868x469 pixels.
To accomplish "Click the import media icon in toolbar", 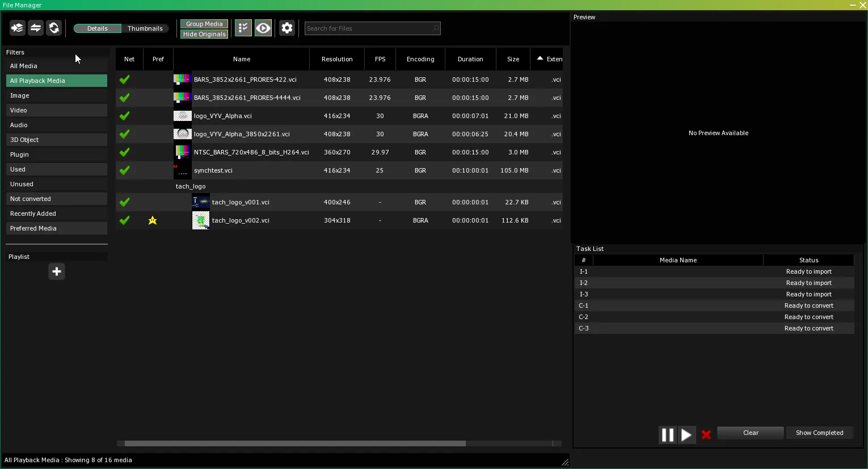I will [x=18, y=28].
